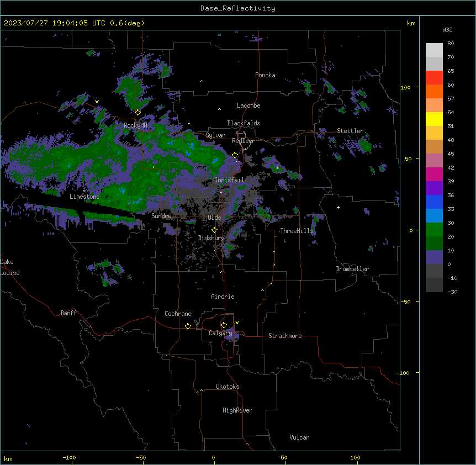Click the 80 value in the dBZ legend
Viewport: 476px width, 465px height.
click(451, 44)
